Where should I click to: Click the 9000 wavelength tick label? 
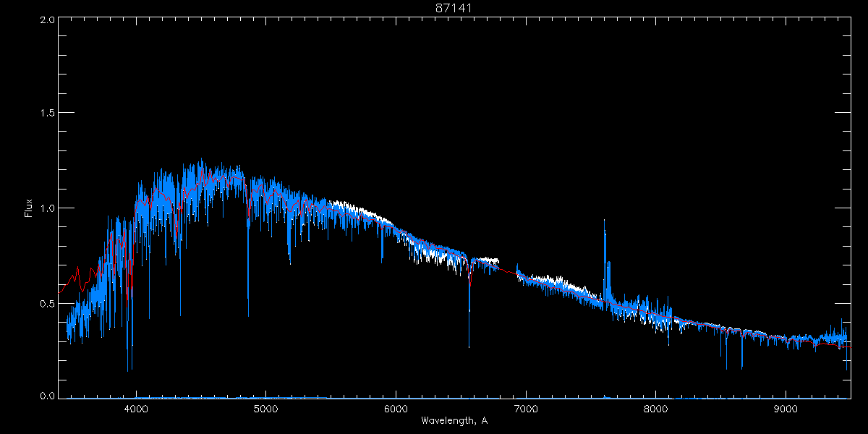(786, 407)
